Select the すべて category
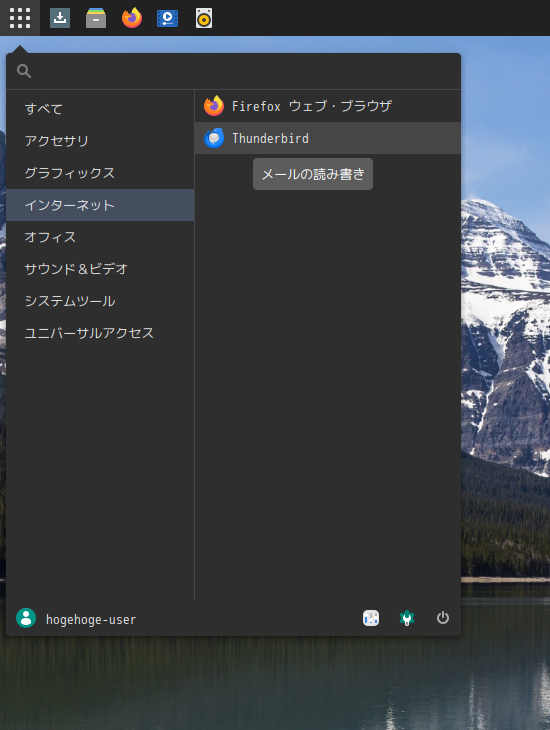Viewport: 550px width, 730px height. point(100,108)
